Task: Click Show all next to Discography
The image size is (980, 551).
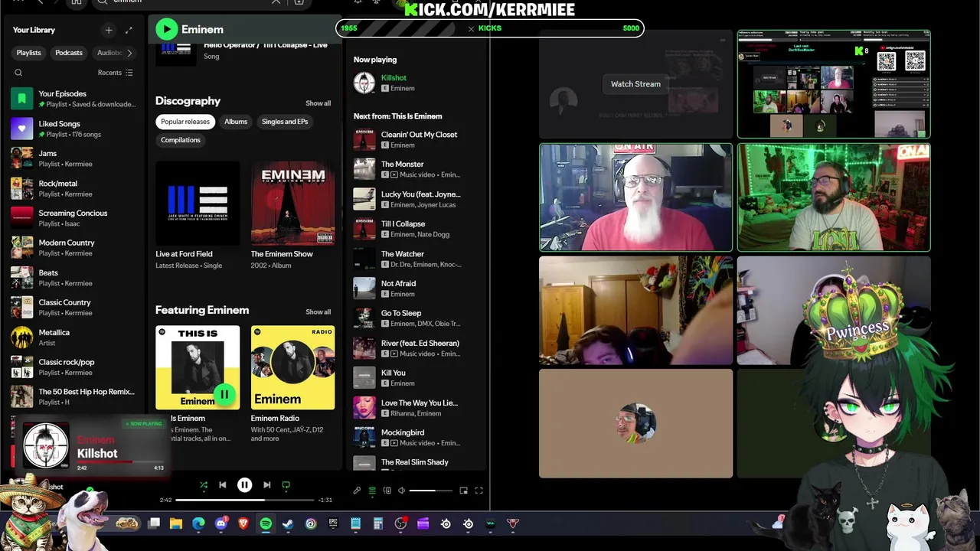Action: 318,103
